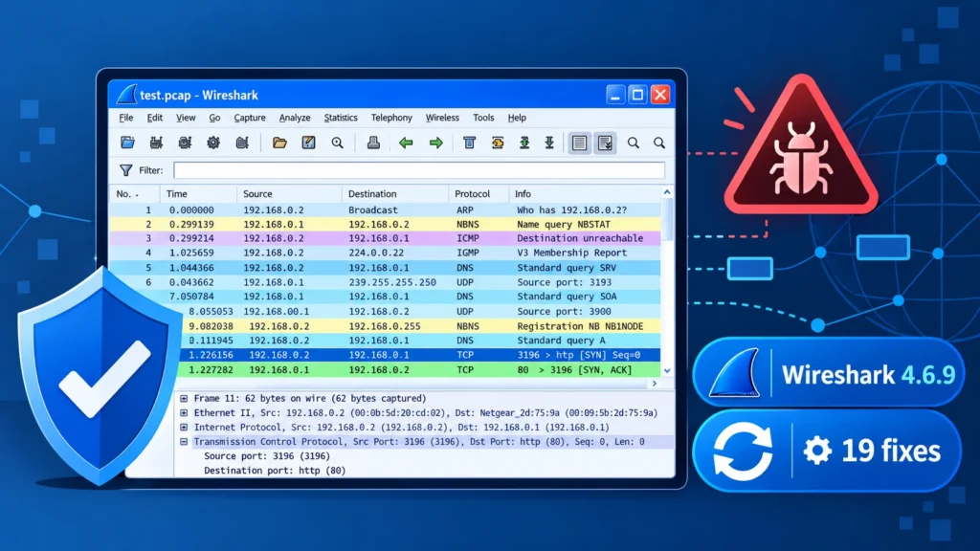This screenshot has width=980, height=551.
Task: Expand the Ethernet II tree node
Action: [184, 412]
